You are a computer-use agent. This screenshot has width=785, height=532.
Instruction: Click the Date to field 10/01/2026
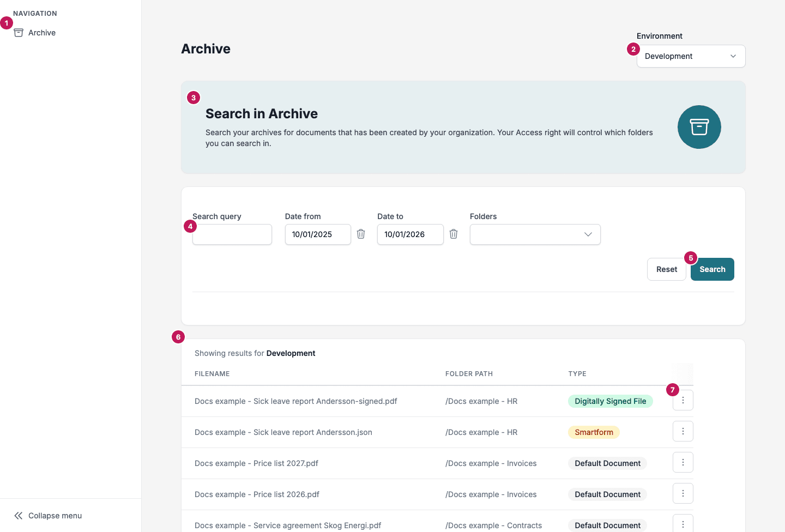(x=410, y=234)
